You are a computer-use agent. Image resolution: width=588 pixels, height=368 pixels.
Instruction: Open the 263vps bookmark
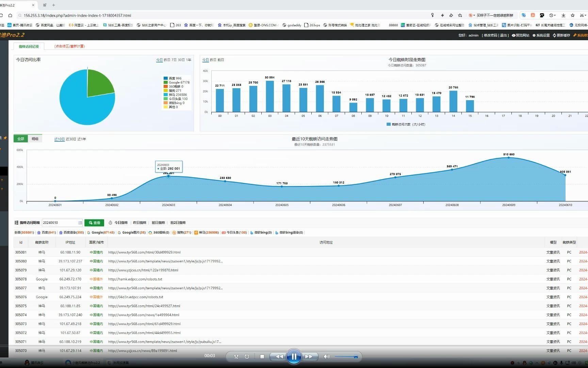point(312,25)
